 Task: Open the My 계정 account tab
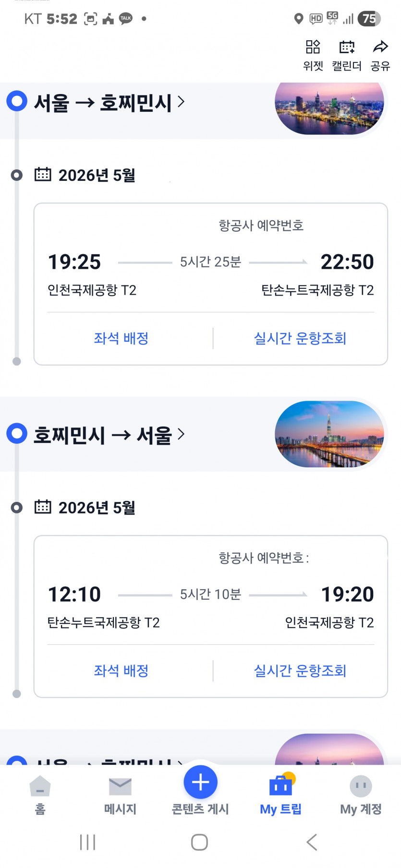[x=361, y=795]
